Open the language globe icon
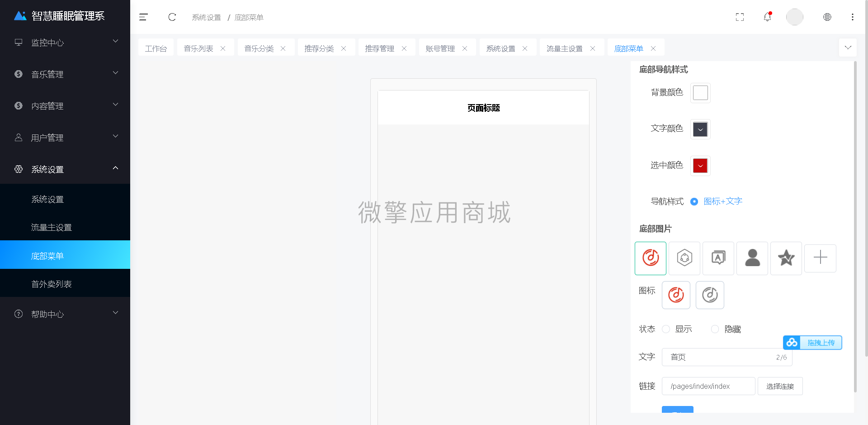This screenshot has width=868, height=425. point(827,17)
